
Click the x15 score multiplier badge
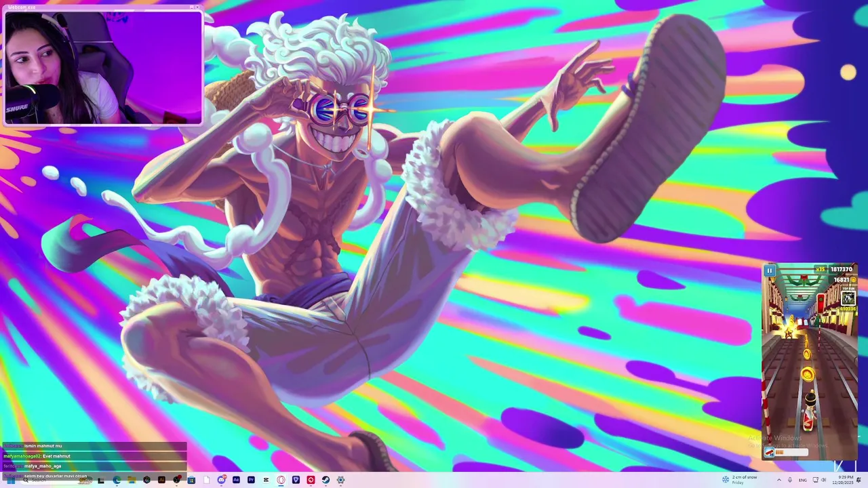pos(821,269)
